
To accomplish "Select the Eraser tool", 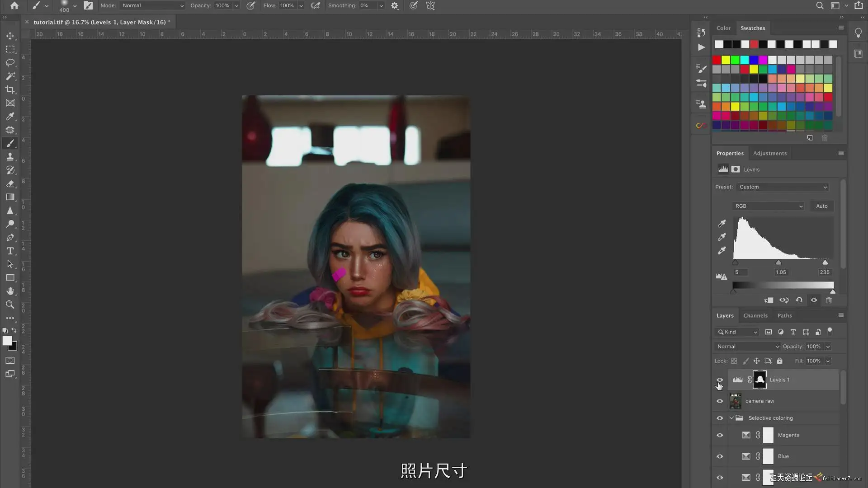I will 10,183.
